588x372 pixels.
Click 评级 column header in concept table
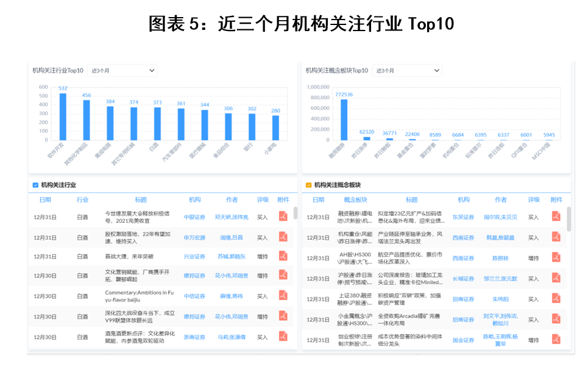point(534,199)
